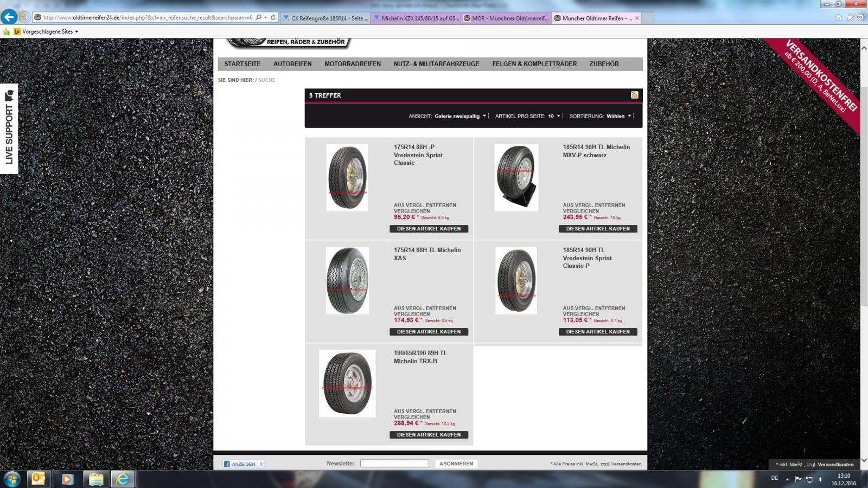Open 190/65R390 89H Michelin TRX-B title
The image size is (868, 488).
[420, 357]
